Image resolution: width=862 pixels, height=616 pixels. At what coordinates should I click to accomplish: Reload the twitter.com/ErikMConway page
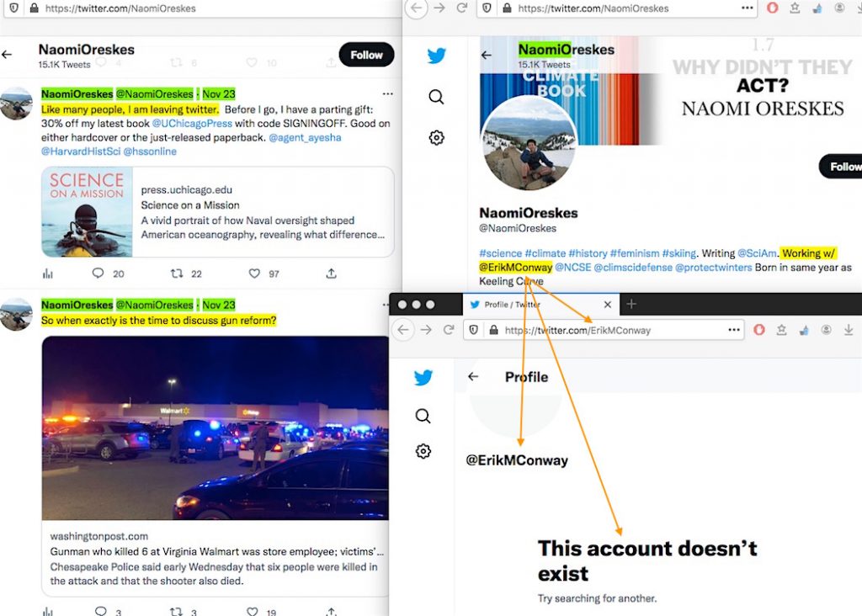(x=450, y=330)
